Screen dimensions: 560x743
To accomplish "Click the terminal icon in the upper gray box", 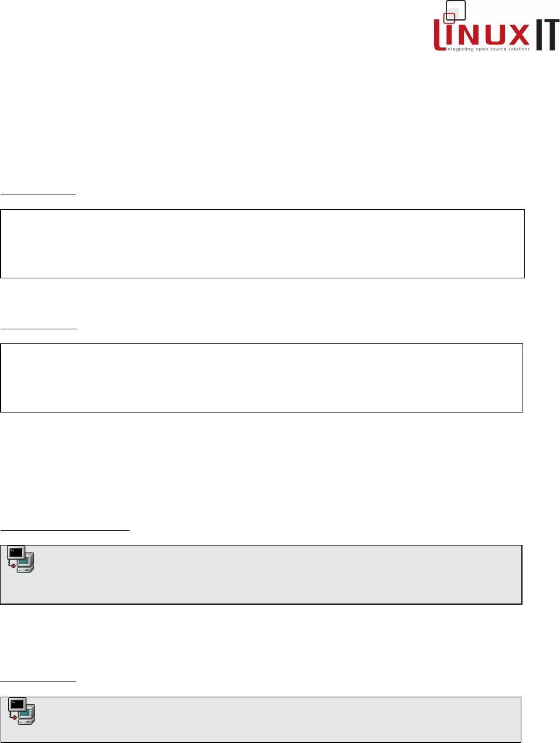I will click(21, 560).
